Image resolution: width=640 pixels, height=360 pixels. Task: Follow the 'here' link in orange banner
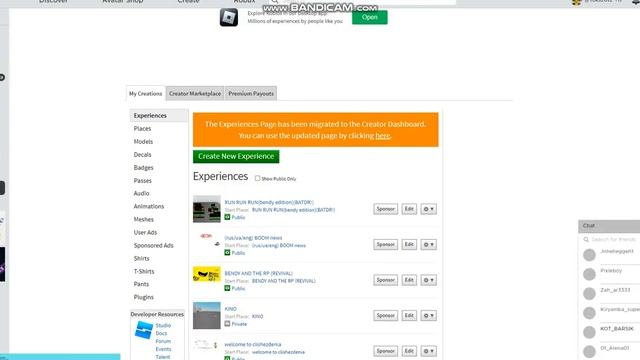382,136
